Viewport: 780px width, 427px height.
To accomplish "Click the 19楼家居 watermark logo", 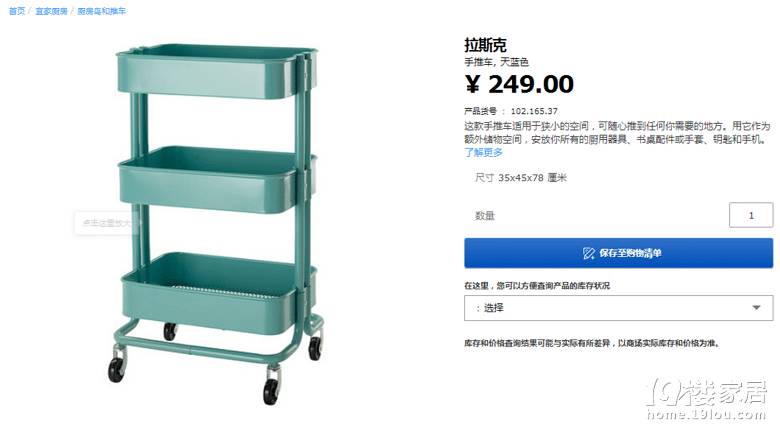I will [706, 393].
